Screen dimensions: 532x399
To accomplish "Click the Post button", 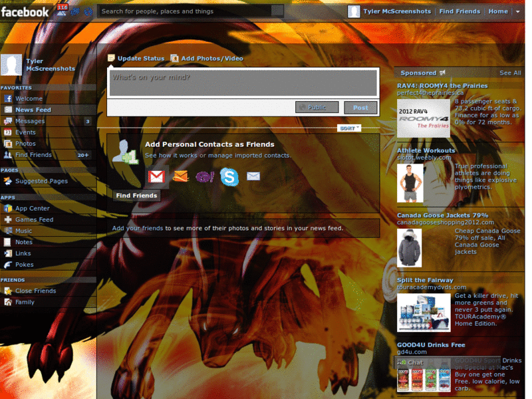I will (x=360, y=107).
